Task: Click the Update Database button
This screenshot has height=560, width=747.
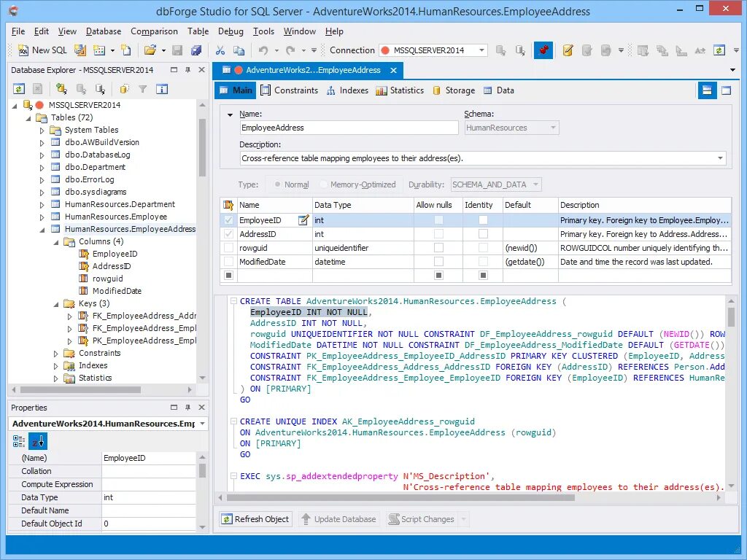Action: (x=338, y=519)
